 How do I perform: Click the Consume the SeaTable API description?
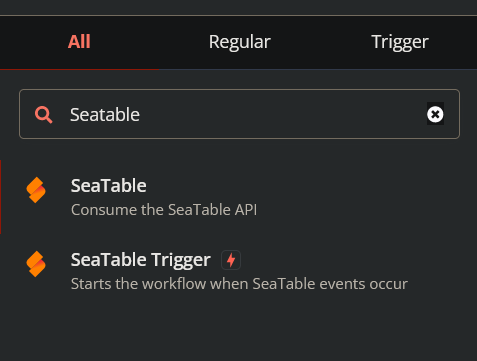pos(164,210)
